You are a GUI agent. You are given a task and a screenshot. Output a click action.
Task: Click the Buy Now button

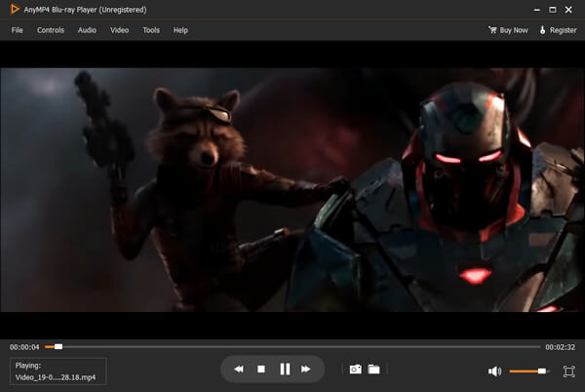click(508, 30)
